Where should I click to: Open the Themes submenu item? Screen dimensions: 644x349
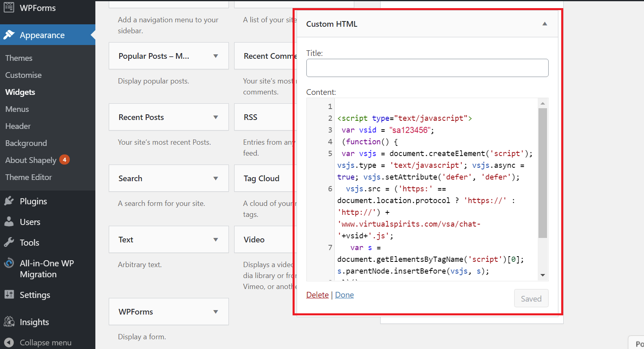click(x=19, y=58)
